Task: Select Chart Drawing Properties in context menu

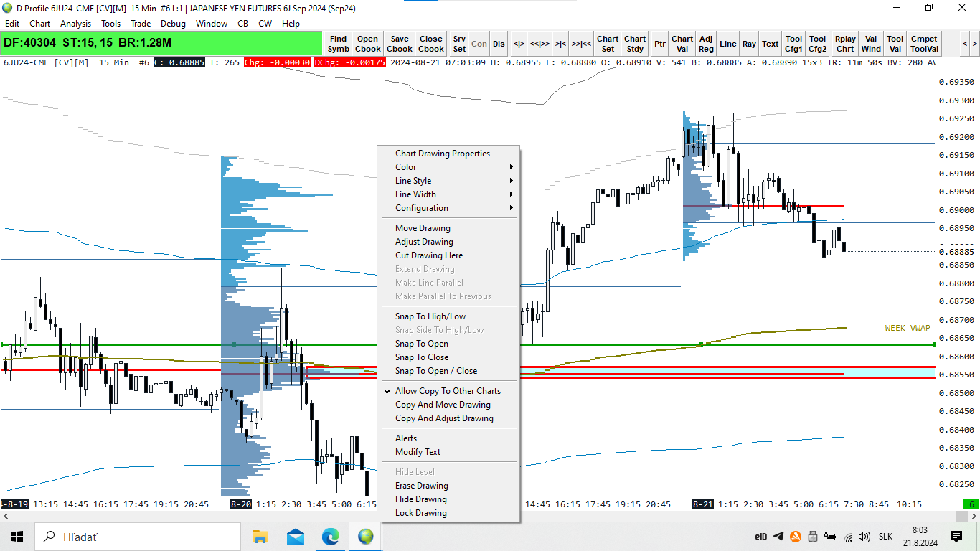Action: pos(448,154)
